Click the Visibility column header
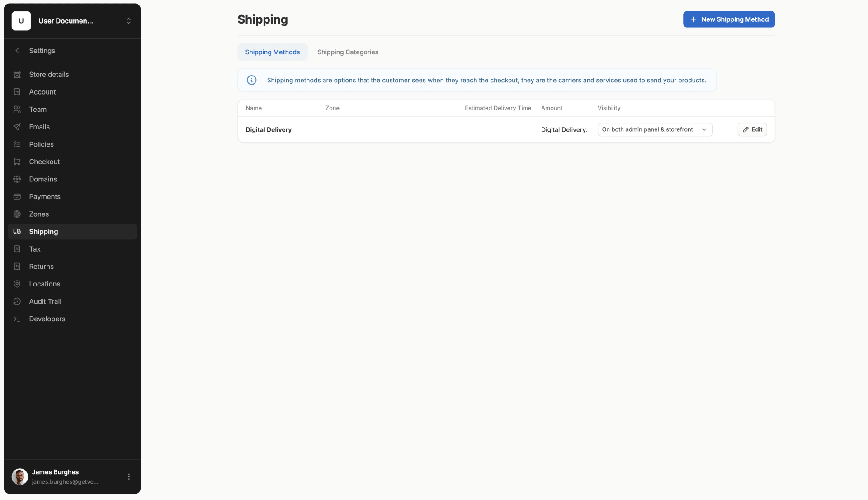 [609, 108]
